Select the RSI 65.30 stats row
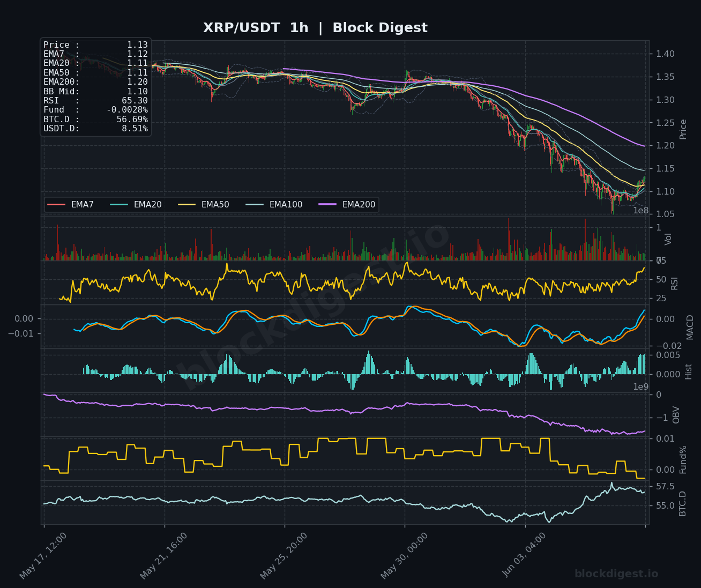The width and height of the screenshot is (701, 588). coord(95,101)
